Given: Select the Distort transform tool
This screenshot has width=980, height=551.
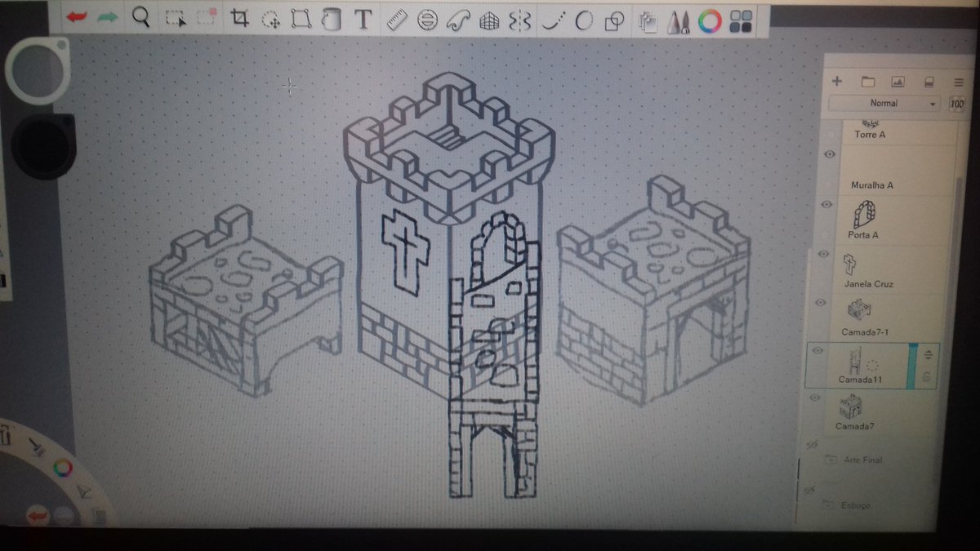Looking at the screenshot, I should pos(301,20).
